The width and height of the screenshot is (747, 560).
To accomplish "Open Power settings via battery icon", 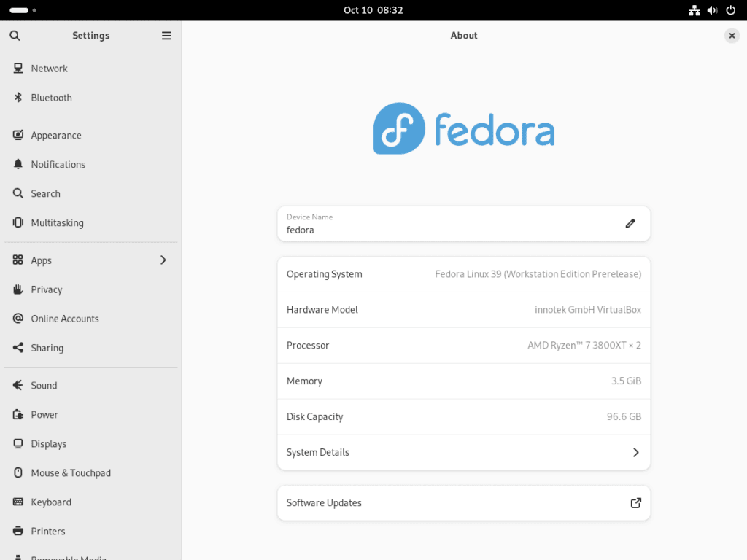I will click(x=17, y=414).
